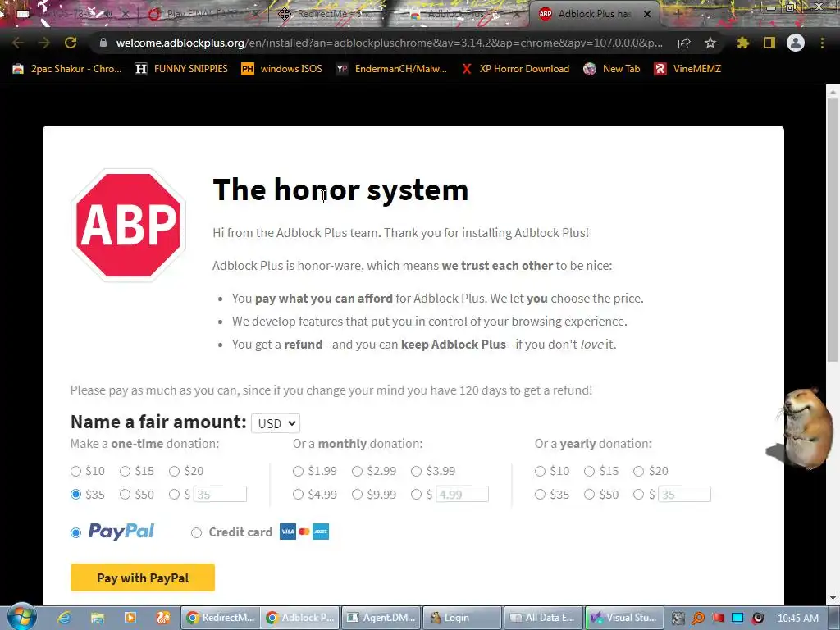Click the scrollbar down arrow
This screenshot has height=630, width=840.
[x=833, y=598]
